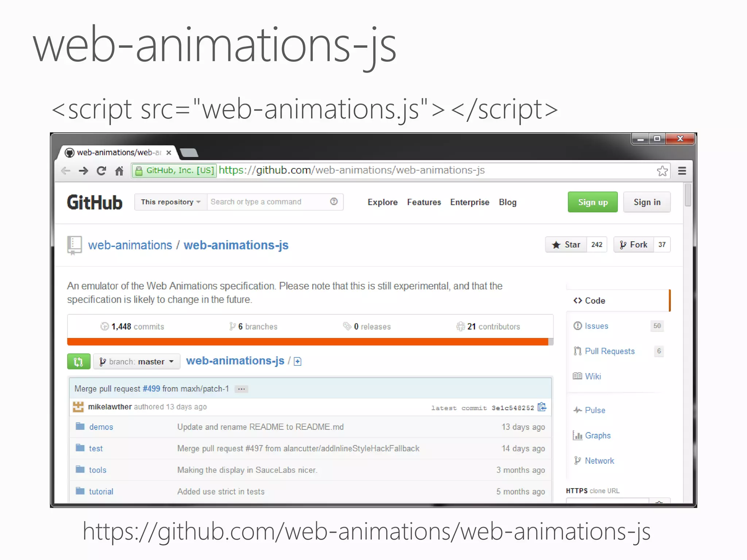Reload the GitHub page
The width and height of the screenshot is (747, 560).
pos(101,171)
